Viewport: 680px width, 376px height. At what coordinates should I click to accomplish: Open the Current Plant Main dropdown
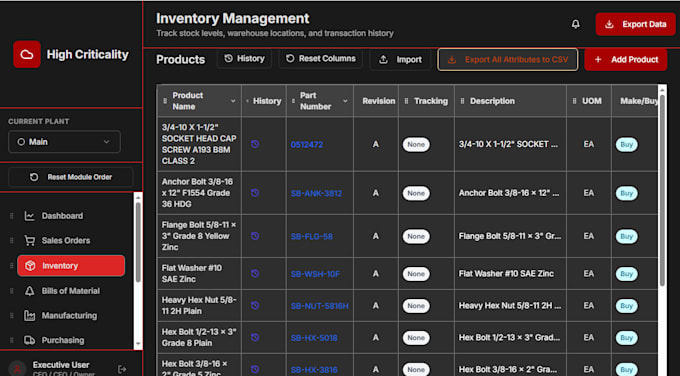click(64, 142)
